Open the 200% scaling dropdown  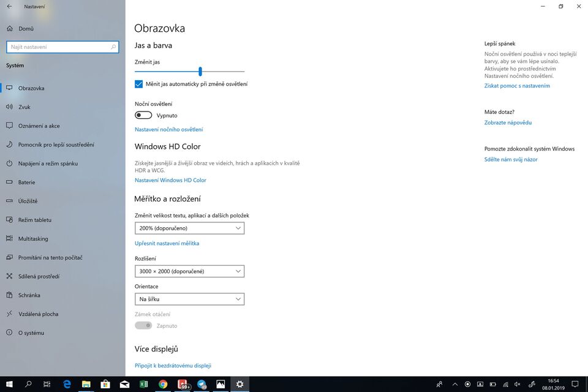pyautogui.click(x=189, y=227)
